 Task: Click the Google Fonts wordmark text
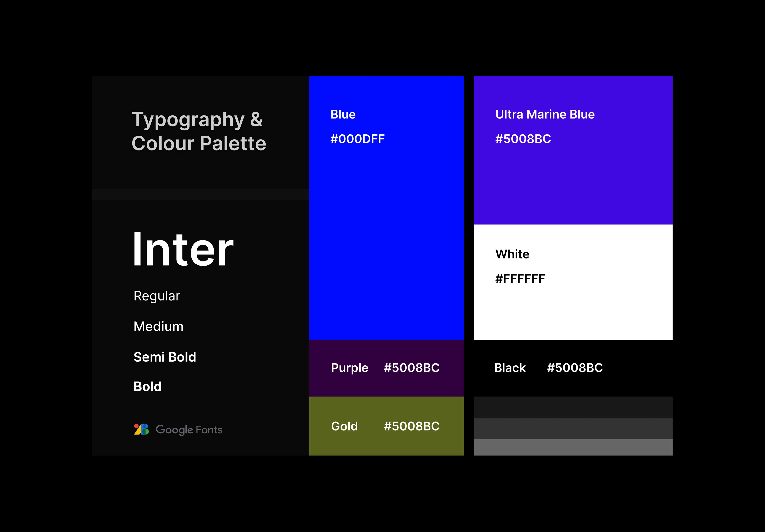pyautogui.click(x=189, y=430)
